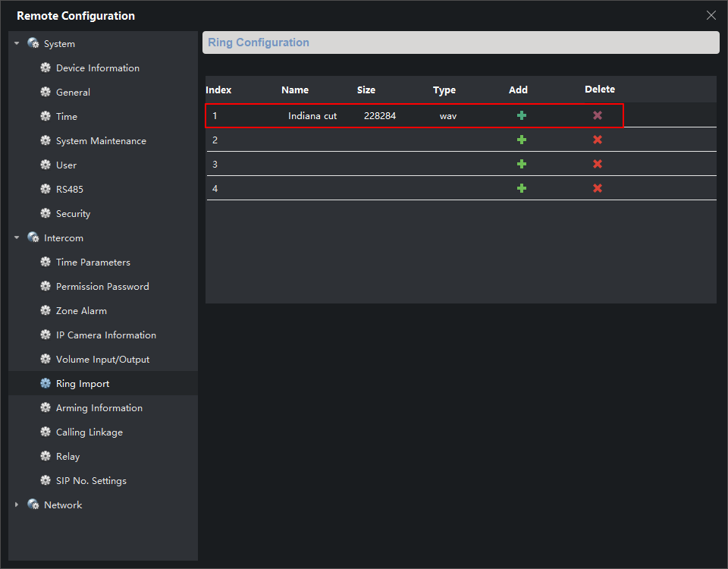Open Device Information settings
Image resolution: width=728 pixels, height=569 pixels.
[97, 68]
